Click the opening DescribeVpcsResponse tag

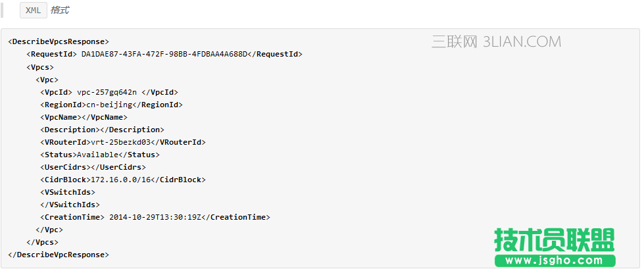59,41
